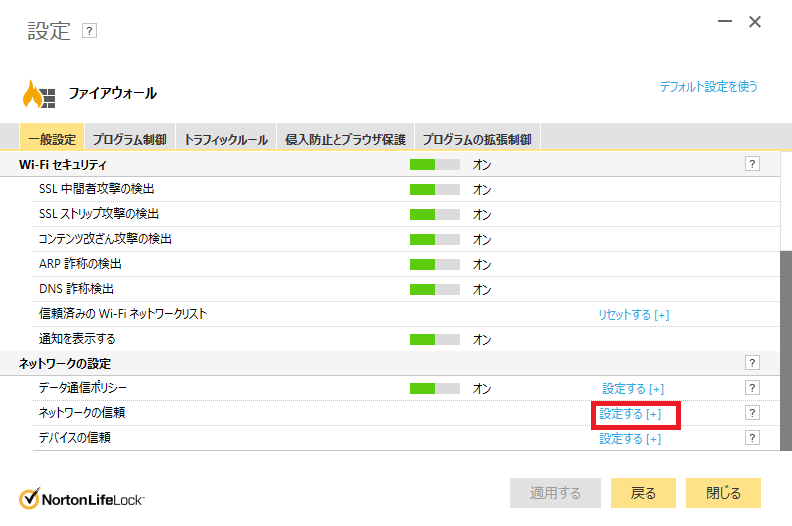
Task: Toggle コンテンツ改ざん攻撃の検出 switch
Action: 435,240
